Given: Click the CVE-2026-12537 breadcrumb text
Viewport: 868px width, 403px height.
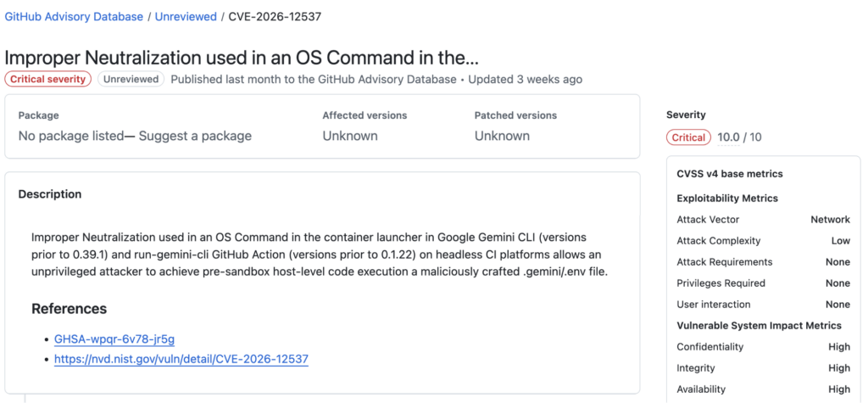Looking at the screenshot, I should [275, 17].
